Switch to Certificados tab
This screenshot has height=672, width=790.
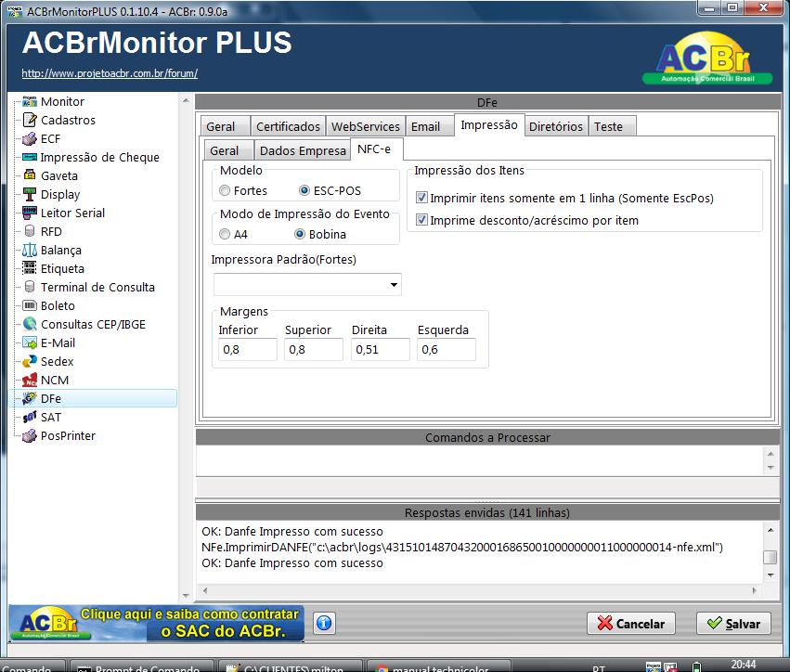tap(288, 126)
